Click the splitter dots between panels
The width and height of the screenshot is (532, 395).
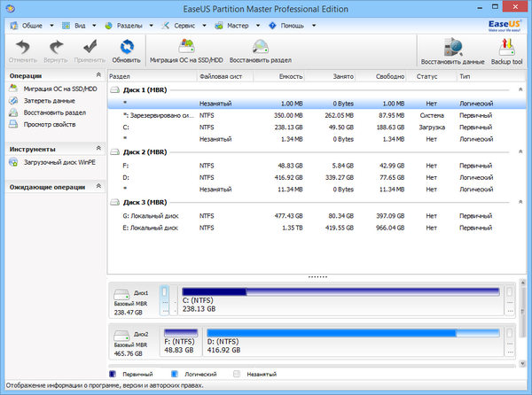click(x=317, y=277)
